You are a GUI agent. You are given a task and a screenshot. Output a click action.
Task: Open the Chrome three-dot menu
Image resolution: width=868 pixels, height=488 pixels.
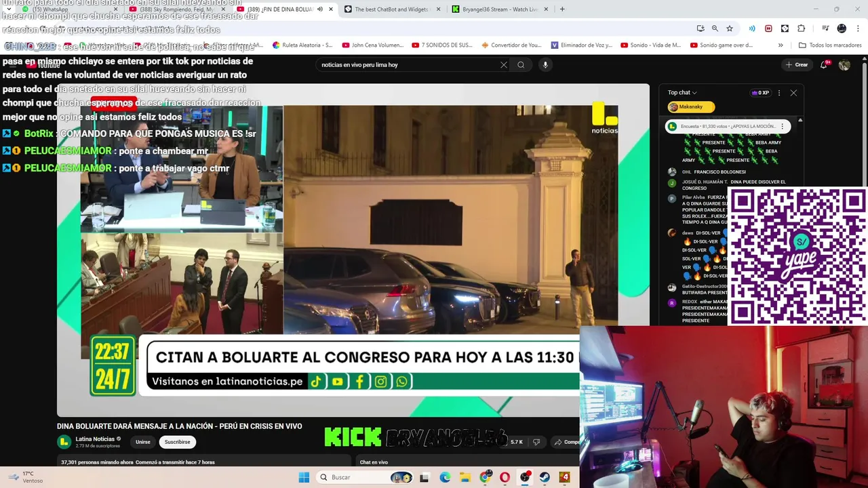click(859, 28)
